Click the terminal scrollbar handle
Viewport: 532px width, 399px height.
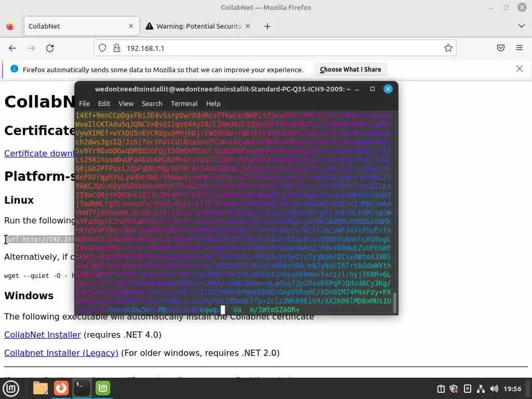coord(394,303)
